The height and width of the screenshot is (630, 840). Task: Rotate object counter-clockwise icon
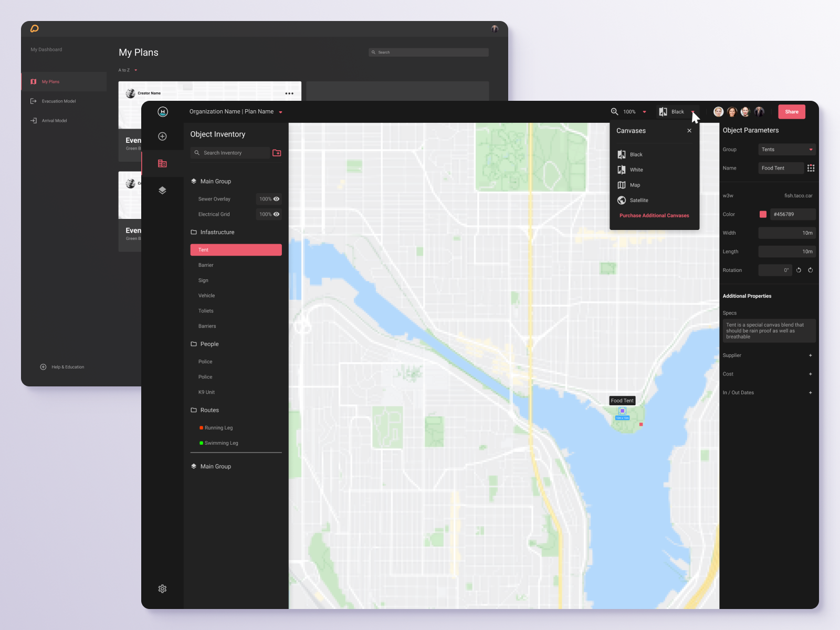pyautogui.click(x=799, y=270)
